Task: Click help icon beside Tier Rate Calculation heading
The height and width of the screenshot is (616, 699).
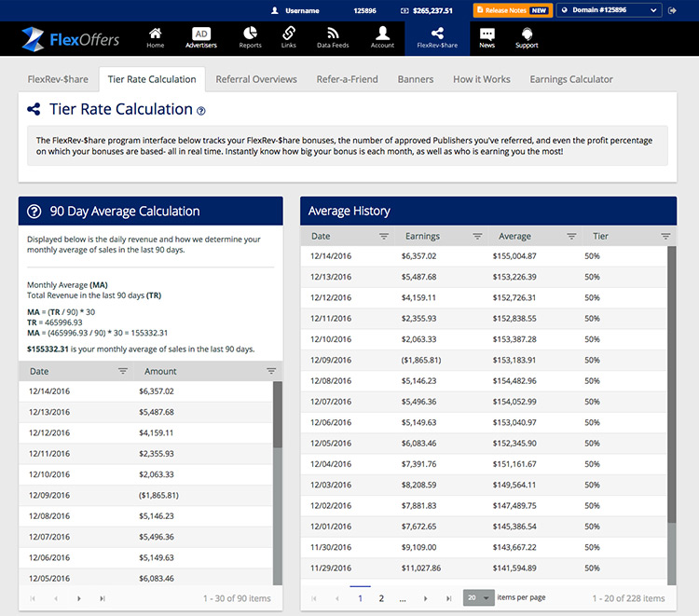Action: pyautogui.click(x=201, y=111)
